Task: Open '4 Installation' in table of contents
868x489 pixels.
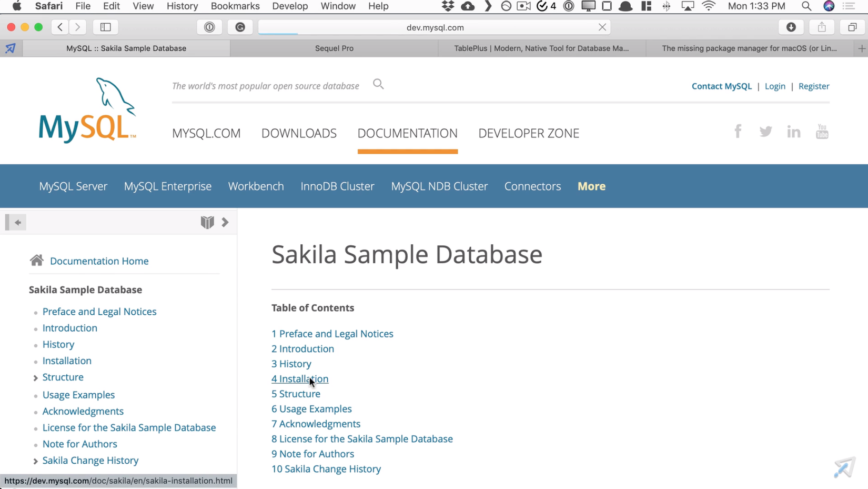Action: 300,379
